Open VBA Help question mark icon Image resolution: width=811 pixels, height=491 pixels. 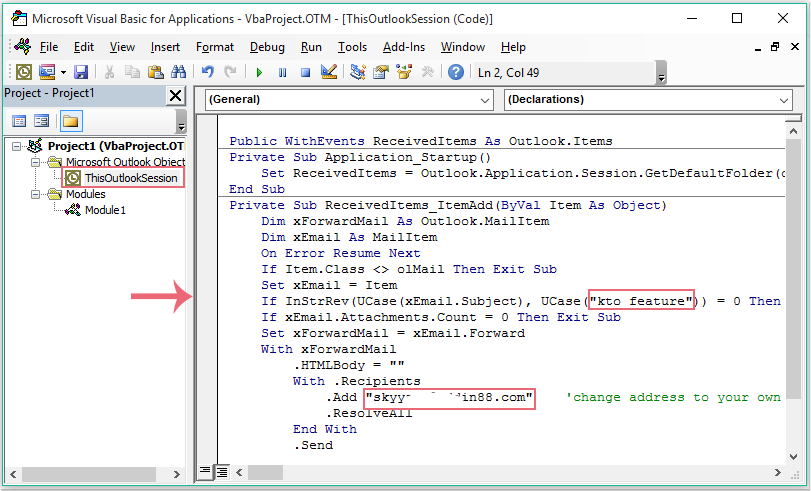point(455,72)
